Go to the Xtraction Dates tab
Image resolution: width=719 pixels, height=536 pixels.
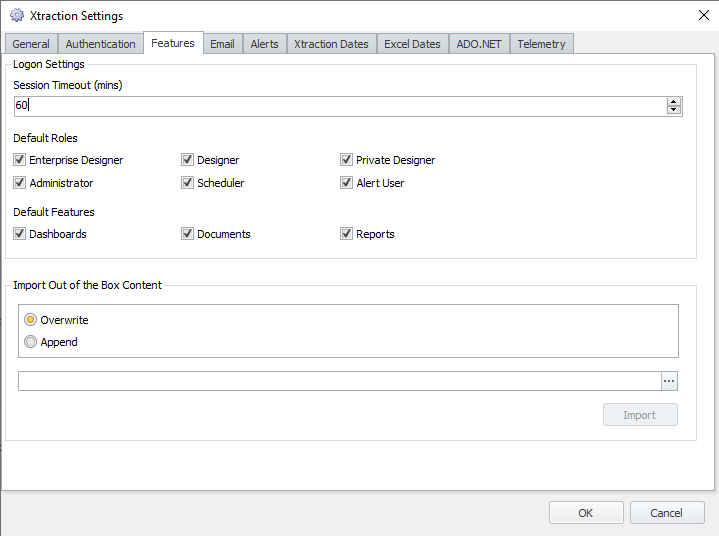tap(331, 44)
